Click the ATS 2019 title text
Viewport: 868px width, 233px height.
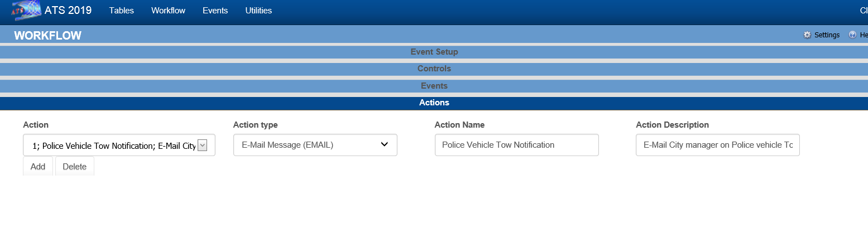click(68, 11)
